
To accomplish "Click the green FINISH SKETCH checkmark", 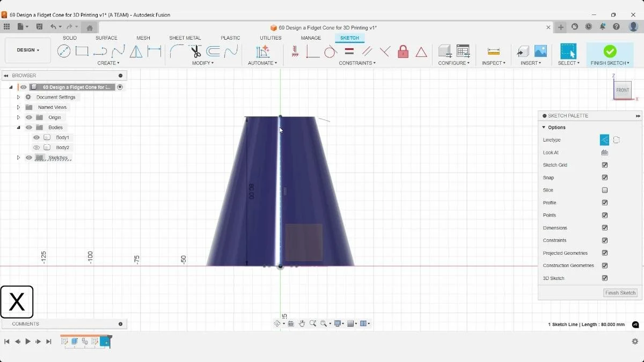I will click(610, 51).
